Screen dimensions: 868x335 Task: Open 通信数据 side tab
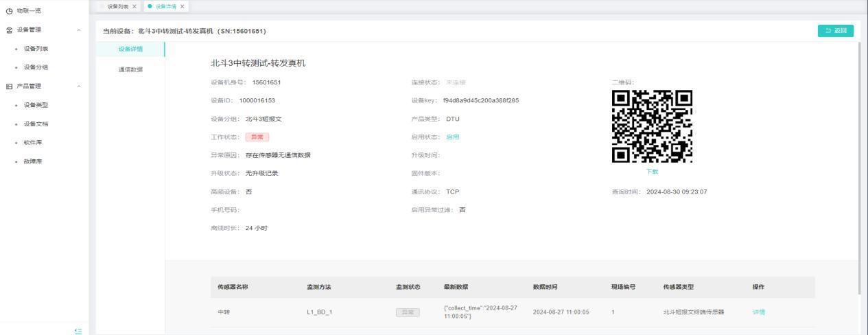(x=130, y=69)
